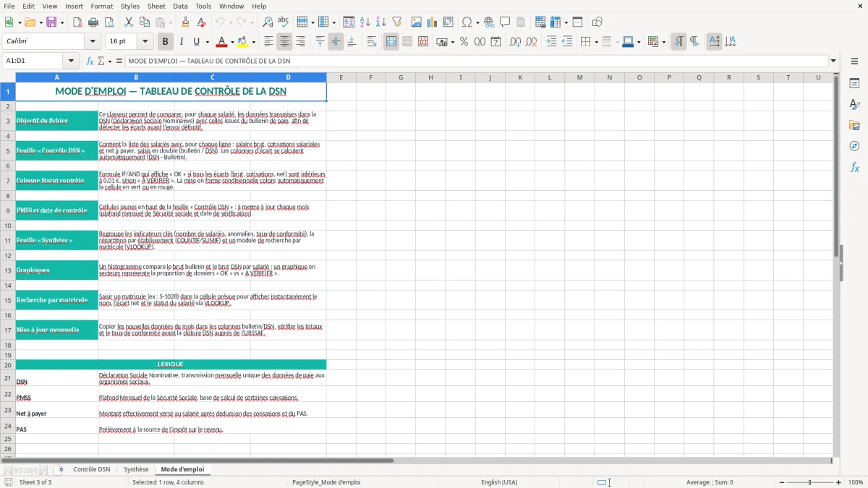Open Draw Functions shapes icon

[x=597, y=22]
